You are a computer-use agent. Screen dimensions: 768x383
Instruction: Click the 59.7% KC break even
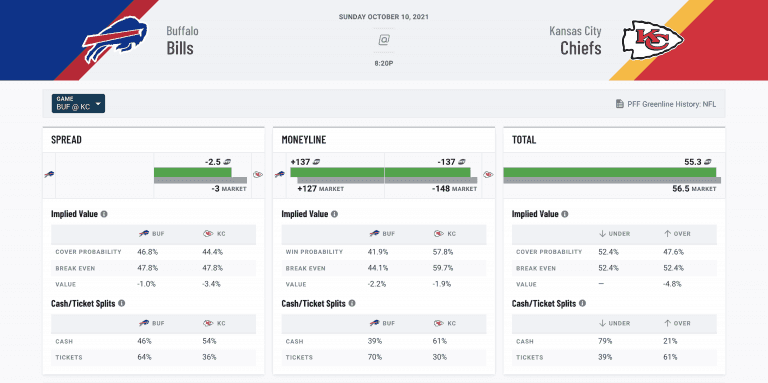tap(443, 268)
